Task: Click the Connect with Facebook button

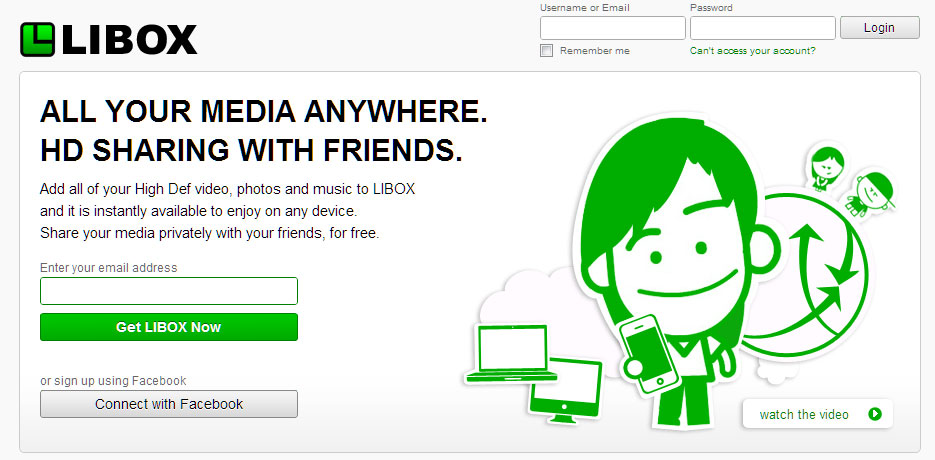Action: (x=169, y=404)
